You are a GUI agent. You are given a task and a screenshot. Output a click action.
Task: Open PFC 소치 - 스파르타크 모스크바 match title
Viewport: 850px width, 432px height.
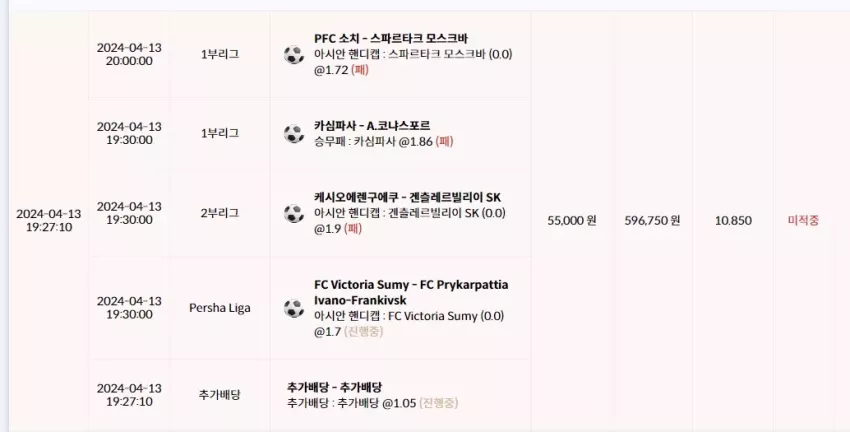(x=391, y=38)
